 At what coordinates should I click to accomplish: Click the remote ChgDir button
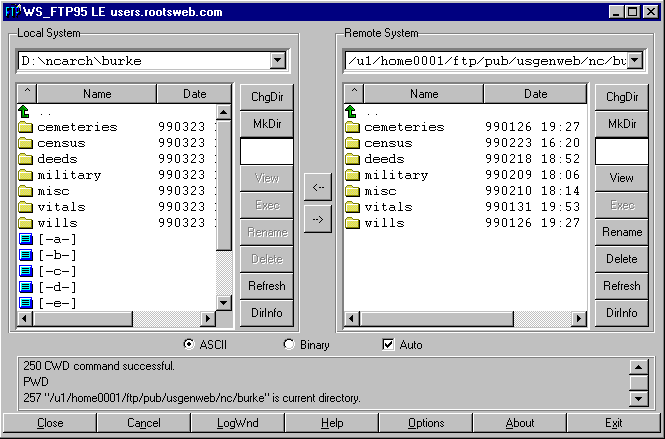[621, 97]
